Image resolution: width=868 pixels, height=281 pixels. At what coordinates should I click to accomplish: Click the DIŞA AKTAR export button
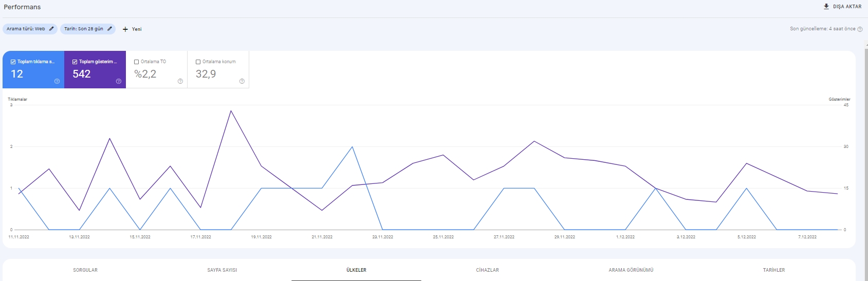(x=842, y=7)
